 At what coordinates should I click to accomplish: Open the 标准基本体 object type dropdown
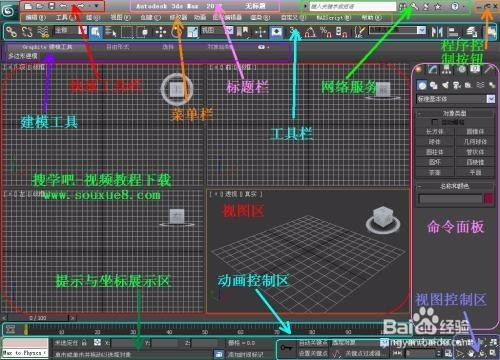455,99
